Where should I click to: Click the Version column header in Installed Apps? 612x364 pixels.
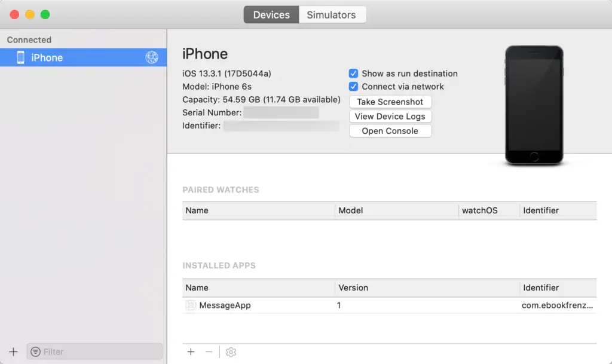coord(427,288)
